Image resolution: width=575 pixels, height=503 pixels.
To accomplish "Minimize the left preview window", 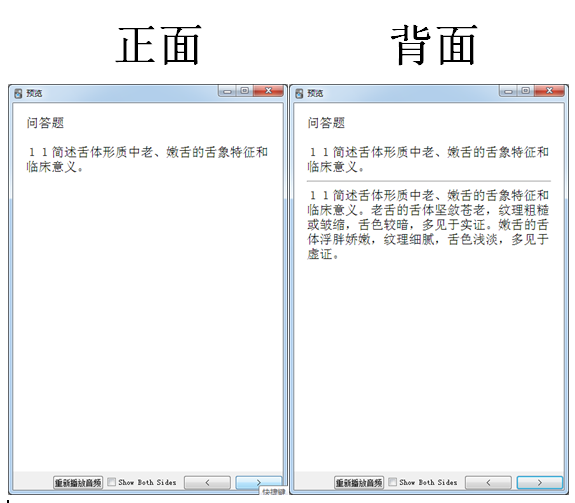I will click(x=227, y=91).
